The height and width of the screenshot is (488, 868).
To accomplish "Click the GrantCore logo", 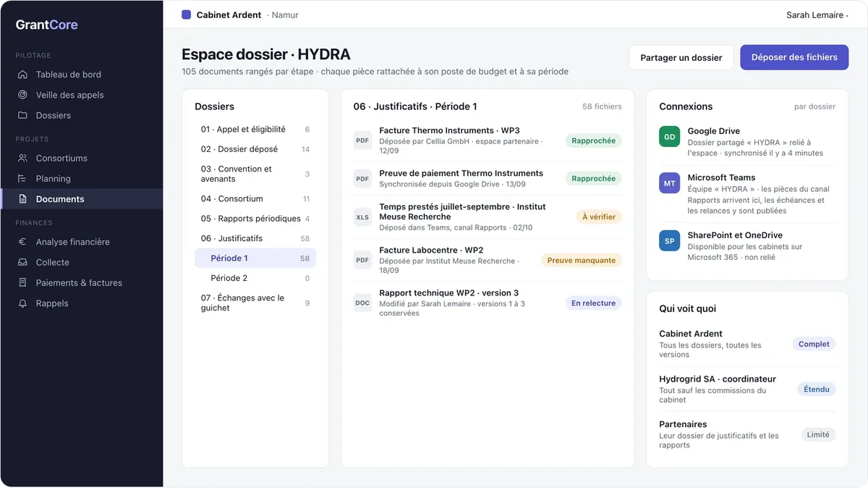I will tap(47, 25).
